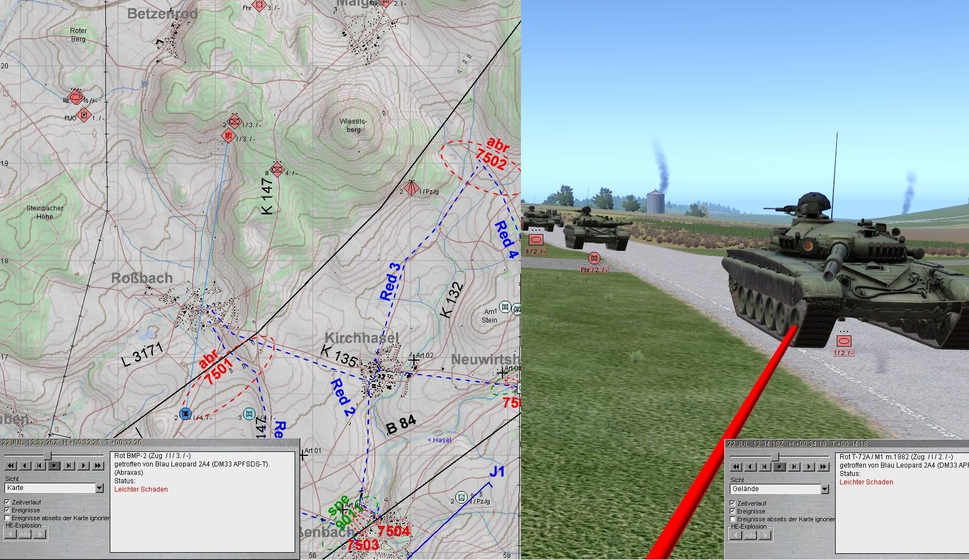Screen dimensions: 969x560
Task: Enable 'Ereignisse abseits der Karte ignorieren' in Karte panel
Action: point(8,518)
